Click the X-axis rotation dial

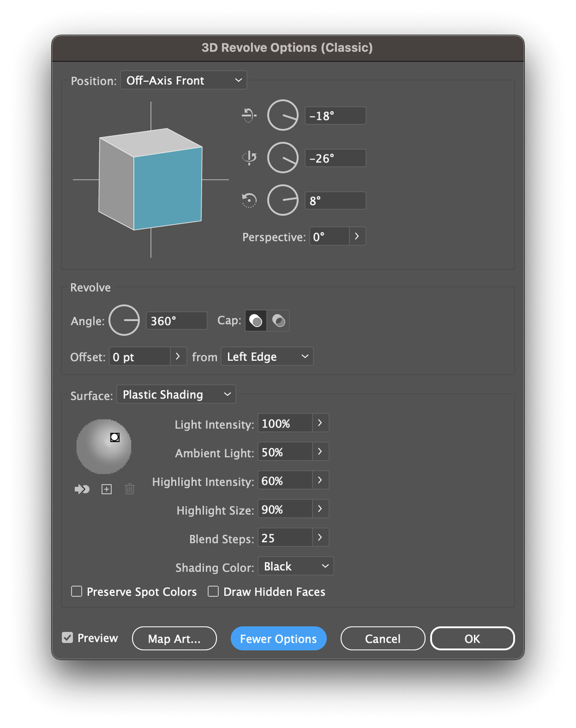(x=283, y=115)
